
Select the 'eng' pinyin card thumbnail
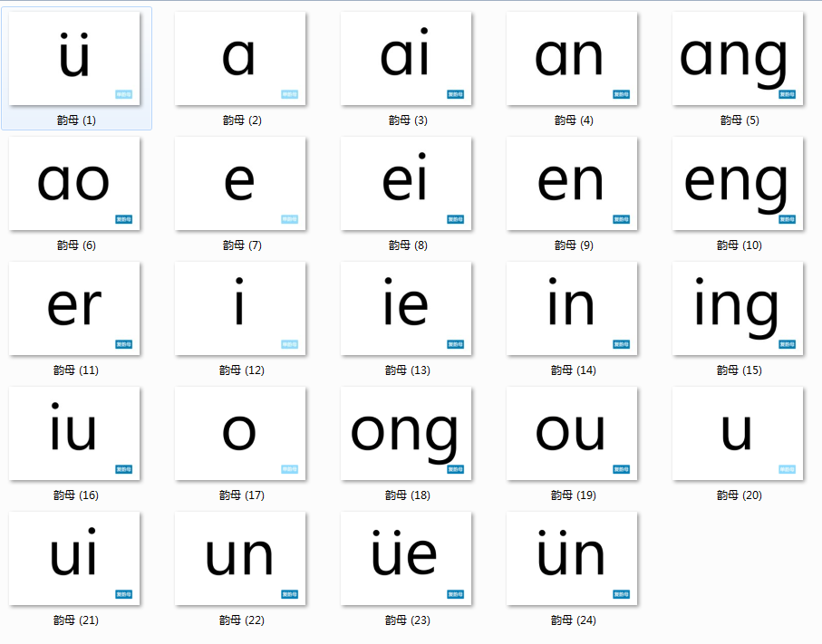(738, 183)
